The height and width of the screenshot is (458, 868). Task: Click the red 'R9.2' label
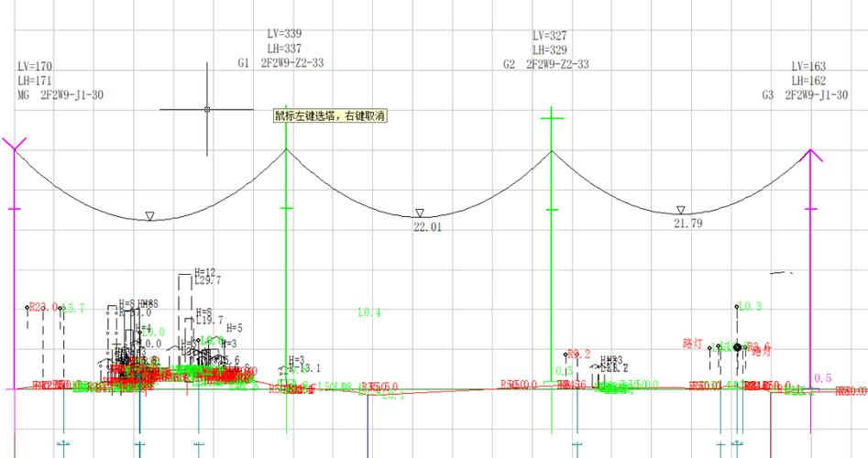(x=579, y=354)
